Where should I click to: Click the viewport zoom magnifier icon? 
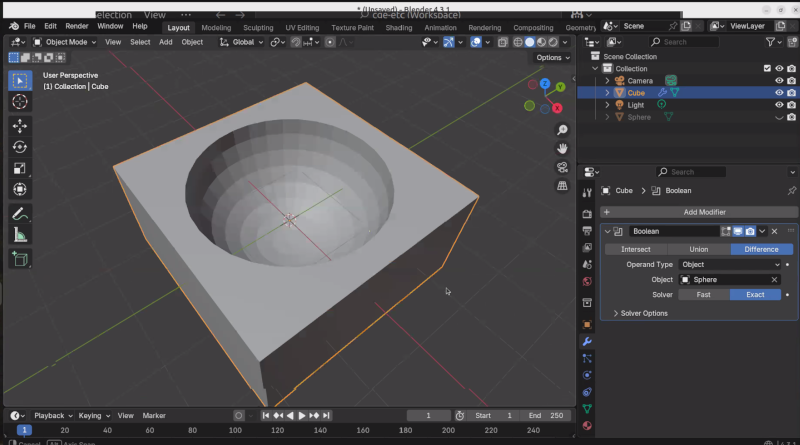[x=562, y=130]
